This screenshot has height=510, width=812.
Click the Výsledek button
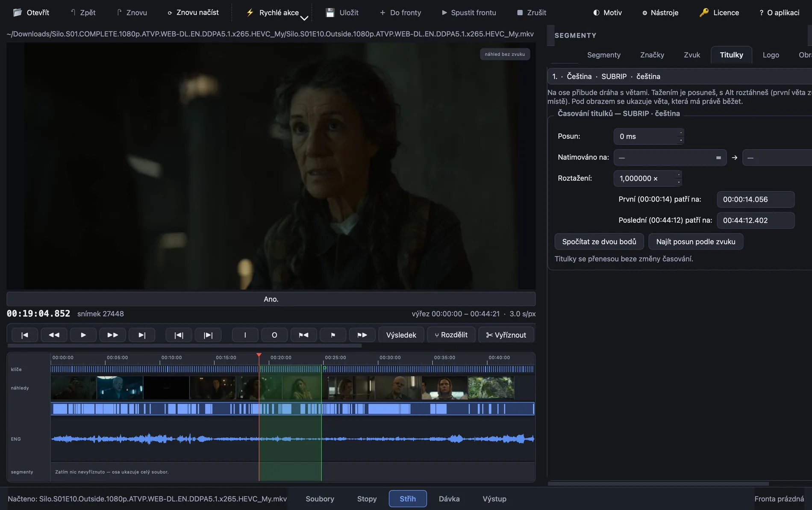pyautogui.click(x=401, y=335)
